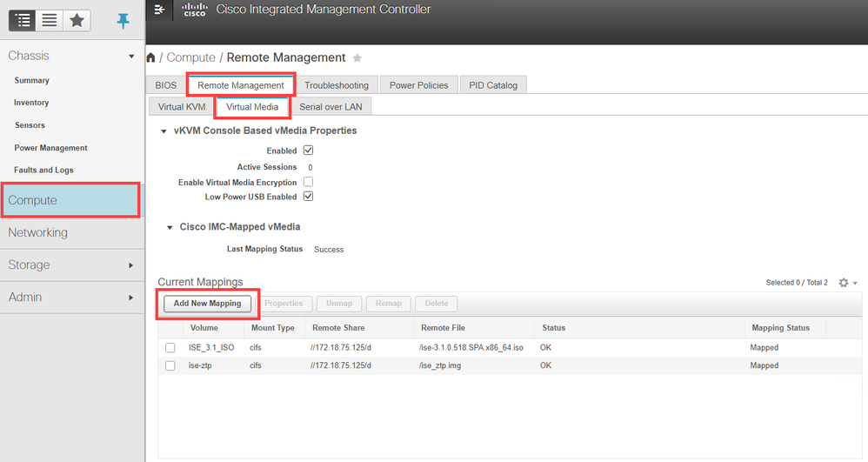The height and width of the screenshot is (462, 868).
Task: Click the ISE_3.1_ISO volume cell
Action: click(210, 348)
